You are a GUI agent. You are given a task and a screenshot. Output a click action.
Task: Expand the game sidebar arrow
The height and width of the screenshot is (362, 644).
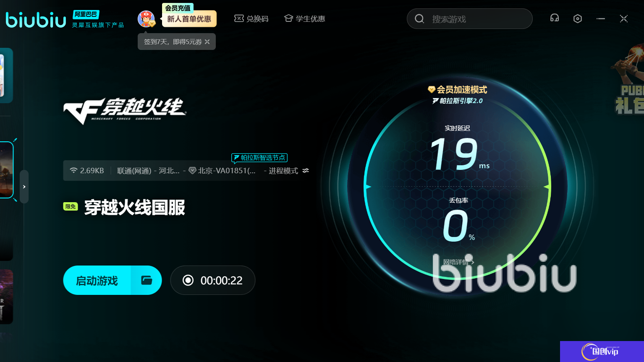click(24, 187)
